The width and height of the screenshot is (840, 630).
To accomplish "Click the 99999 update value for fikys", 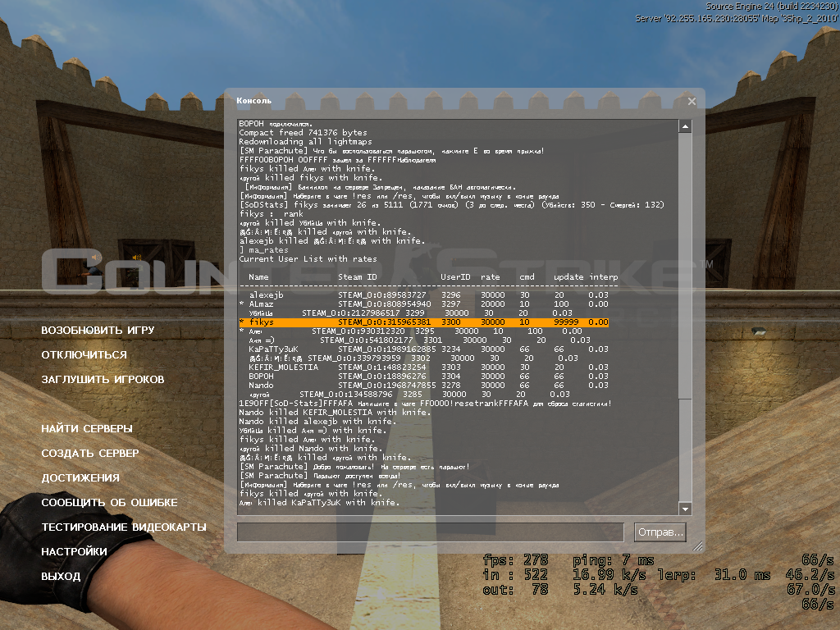I will pyautogui.click(x=566, y=322).
